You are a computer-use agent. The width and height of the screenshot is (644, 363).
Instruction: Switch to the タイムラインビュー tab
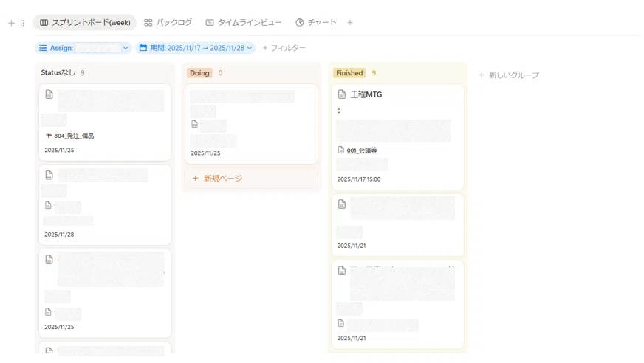click(244, 23)
